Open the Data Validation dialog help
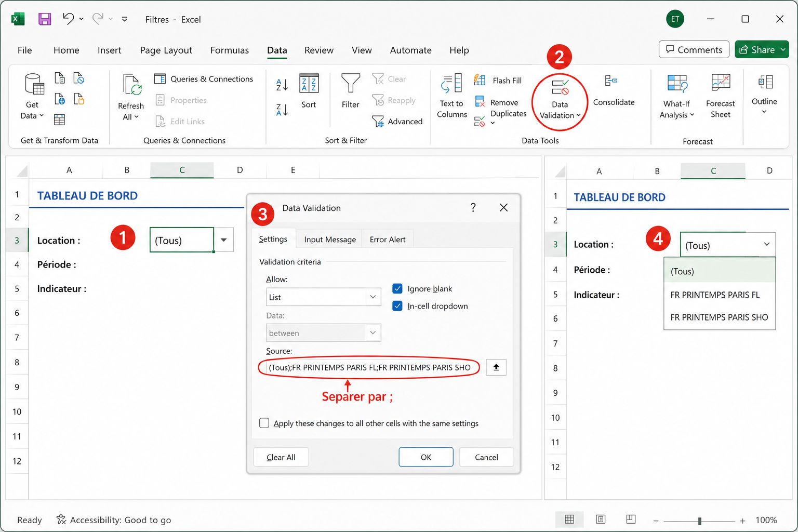Image resolution: width=798 pixels, height=532 pixels. point(473,207)
